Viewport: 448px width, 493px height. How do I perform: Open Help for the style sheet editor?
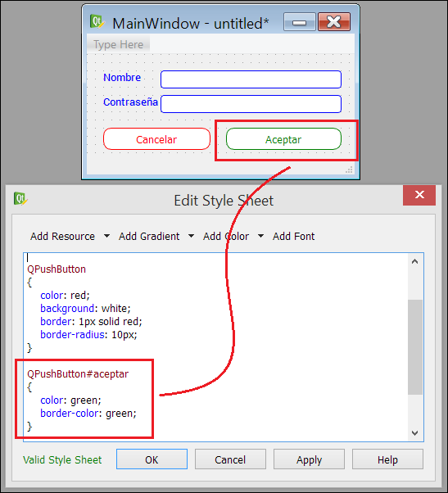(x=387, y=459)
